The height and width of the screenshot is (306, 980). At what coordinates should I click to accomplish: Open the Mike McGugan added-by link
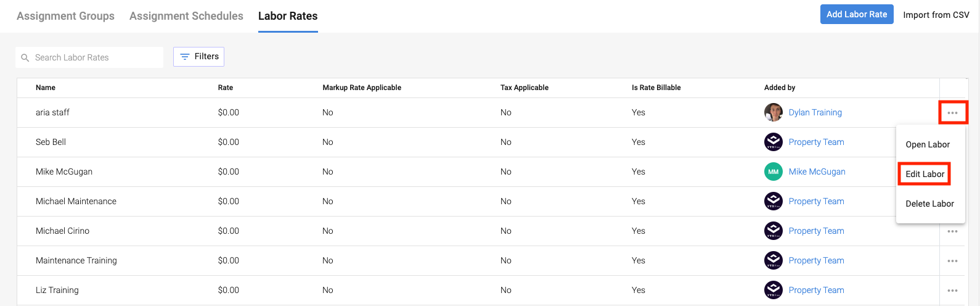(817, 172)
